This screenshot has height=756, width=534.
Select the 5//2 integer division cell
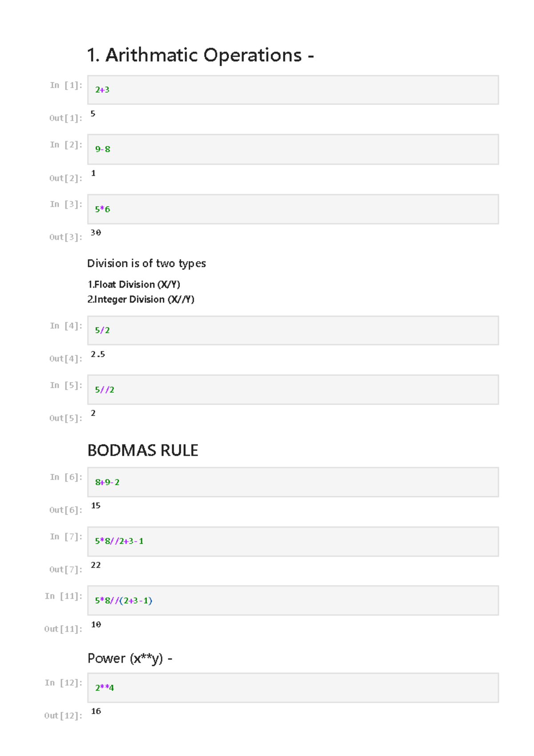click(x=292, y=390)
